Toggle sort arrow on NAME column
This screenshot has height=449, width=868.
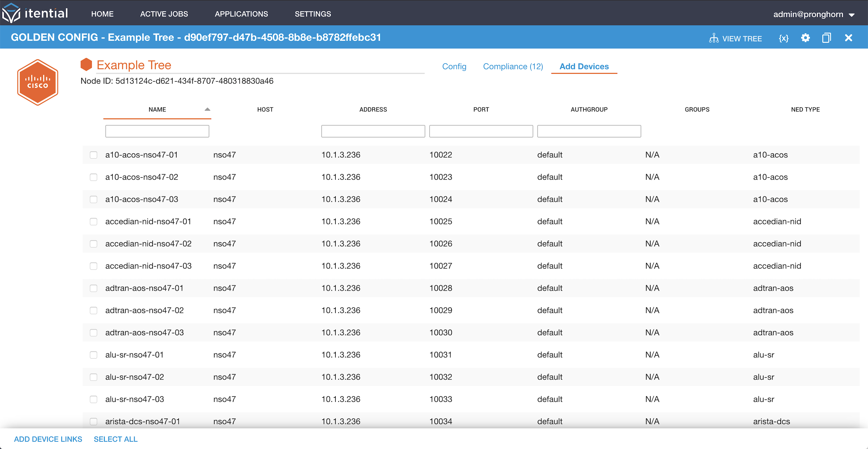(x=207, y=109)
